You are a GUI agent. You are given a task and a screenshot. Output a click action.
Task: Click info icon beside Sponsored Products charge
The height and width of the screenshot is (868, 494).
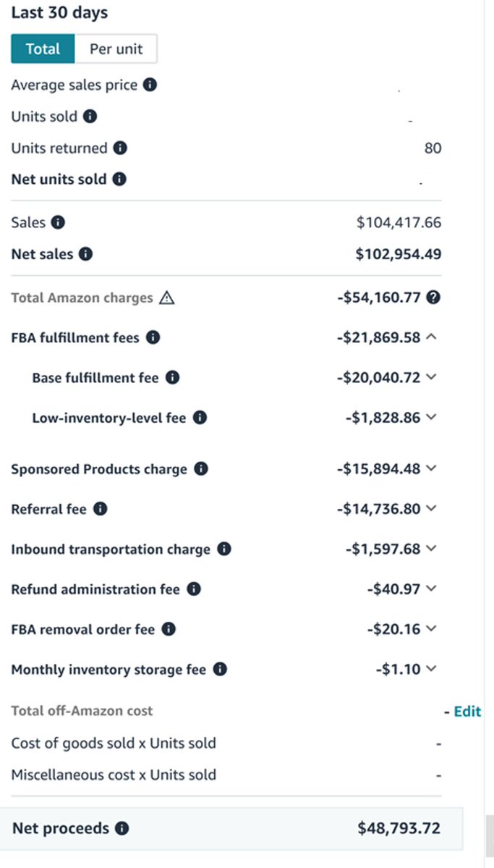tap(201, 469)
